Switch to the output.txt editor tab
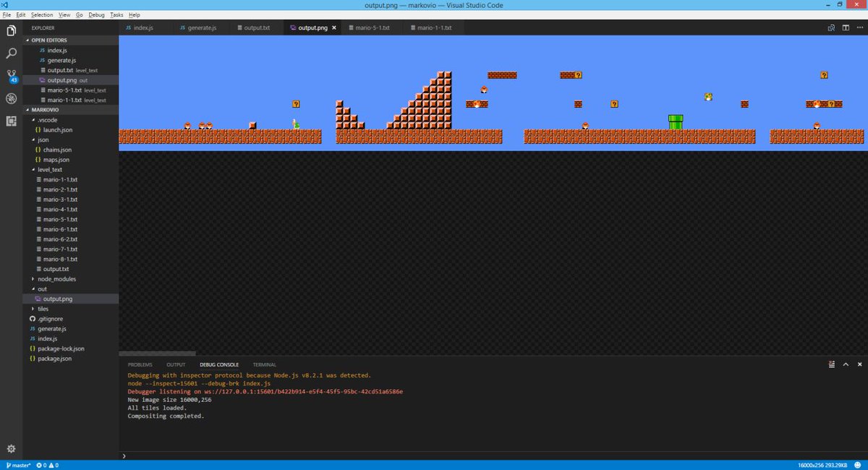Image resolution: width=868 pixels, height=470 pixels. (257, 28)
